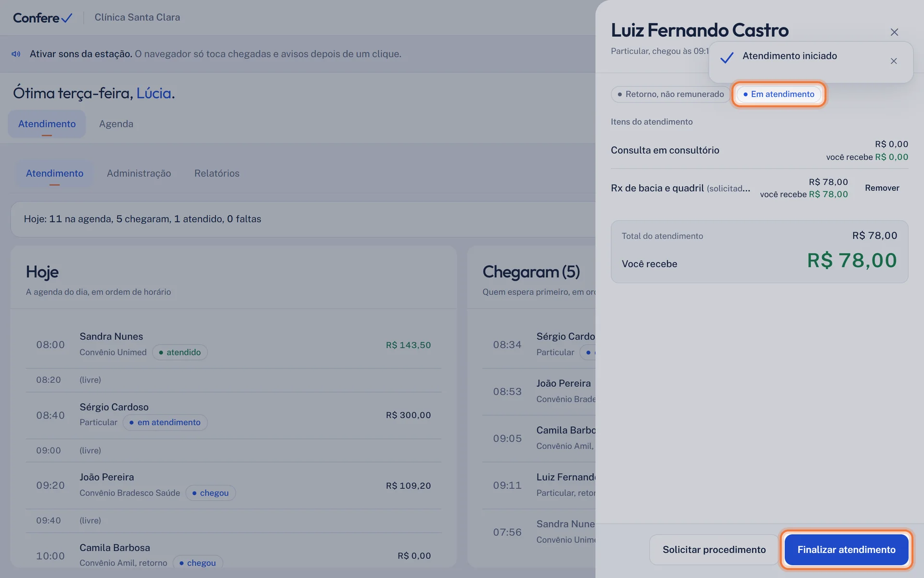
Task: Select the free 08:20 (livre) slot
Action: pyautogui.click(x=233, y=380)
